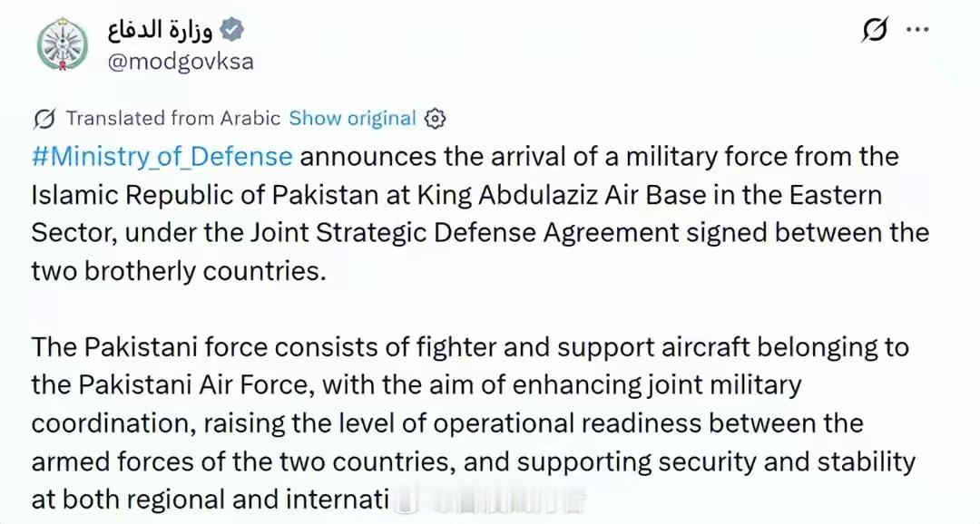Open the #Ministry_of_Defense hashtag

pyautogui.click(x=162, y=157)
